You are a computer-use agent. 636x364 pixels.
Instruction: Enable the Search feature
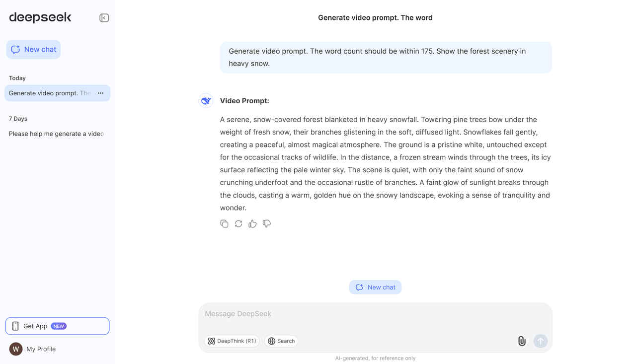click(281, 341)
